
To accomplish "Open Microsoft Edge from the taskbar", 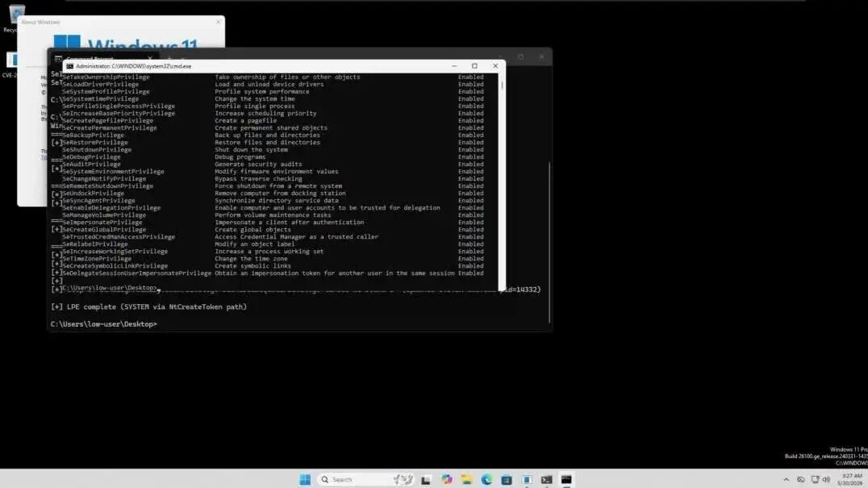I will click(486, 479).
